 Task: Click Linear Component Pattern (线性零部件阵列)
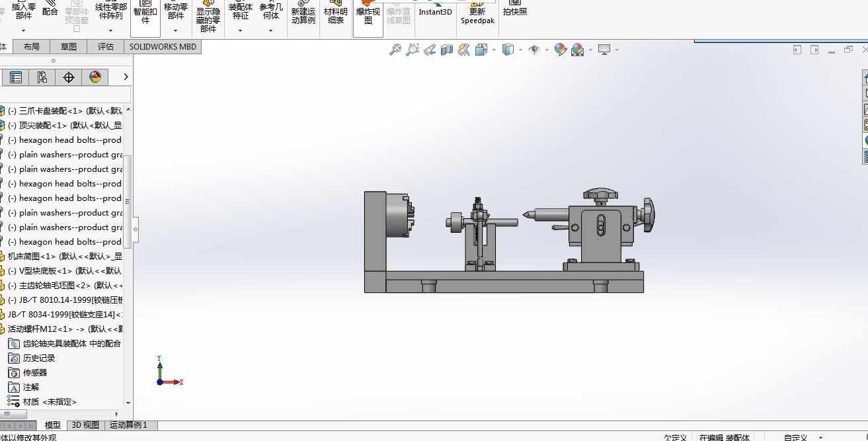point(110,11)
